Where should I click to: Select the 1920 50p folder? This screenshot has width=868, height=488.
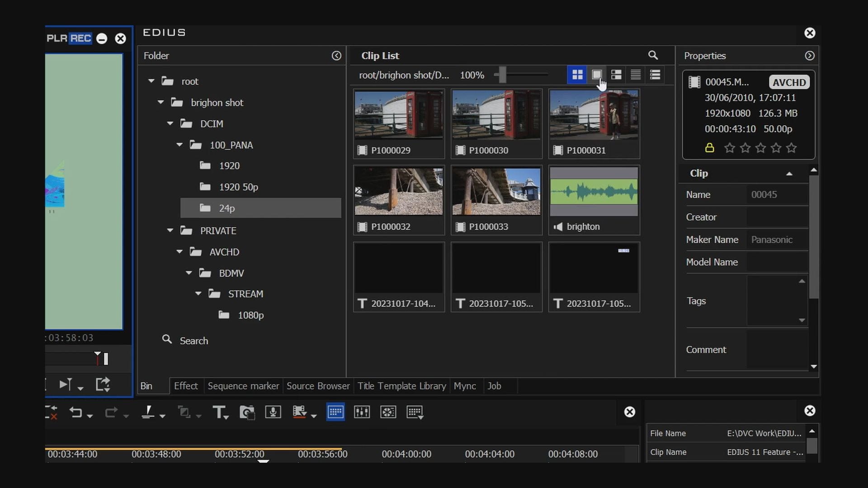pyautogui.click(x=238, y=187)
